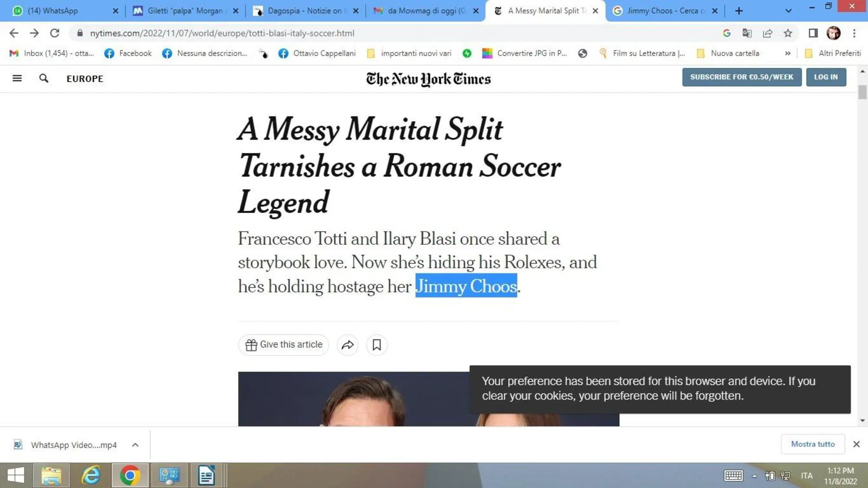Bookmark the article with save icon
The height and width of the screenshot is (488, 868).
376,345
